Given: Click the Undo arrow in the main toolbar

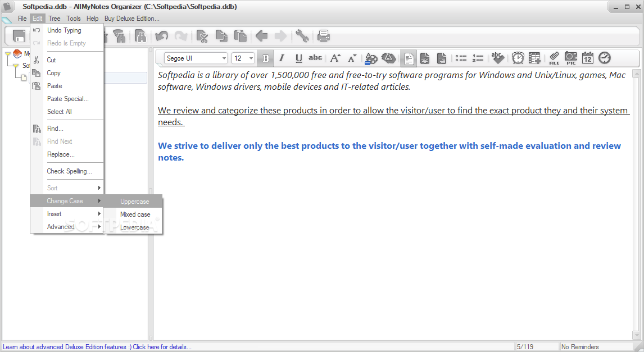Looking at the screenshot, I should [161, 36].
